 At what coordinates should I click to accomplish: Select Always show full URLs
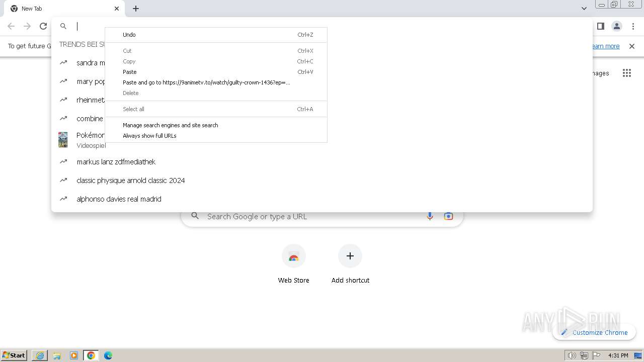[x=216, y=136]
